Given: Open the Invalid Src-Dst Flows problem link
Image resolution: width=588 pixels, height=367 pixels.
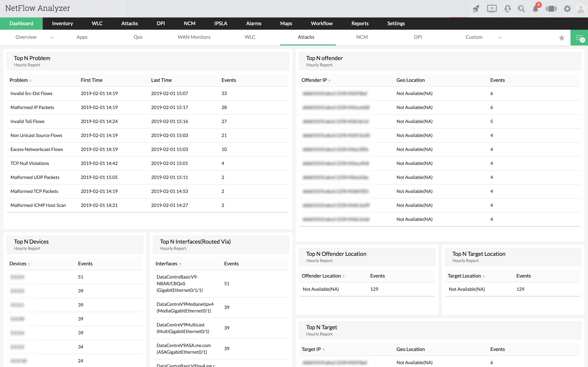Looking at the screenshot, I should (x=31, y=93).
